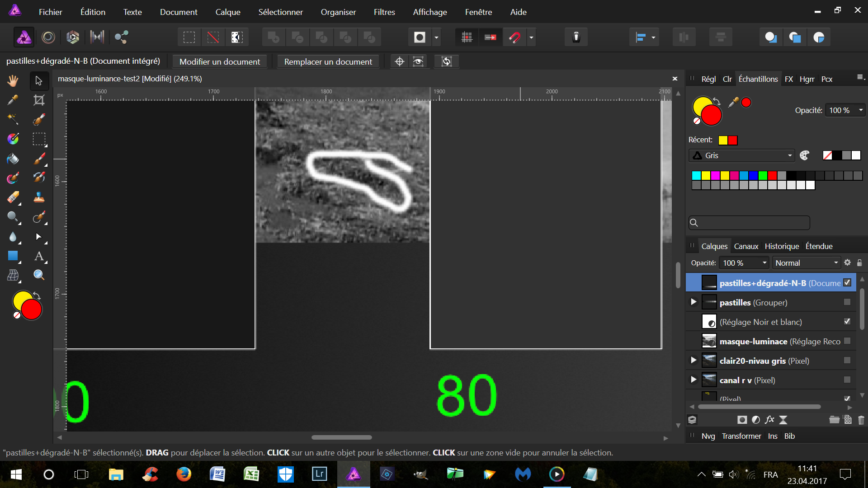Expand the clair20-nivau gris layer

pos(693,360)
